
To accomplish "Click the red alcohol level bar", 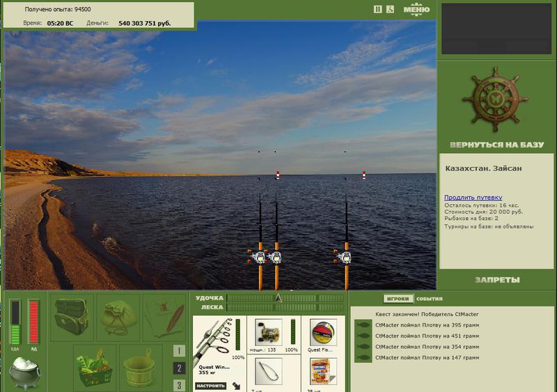I will [33, 322].
